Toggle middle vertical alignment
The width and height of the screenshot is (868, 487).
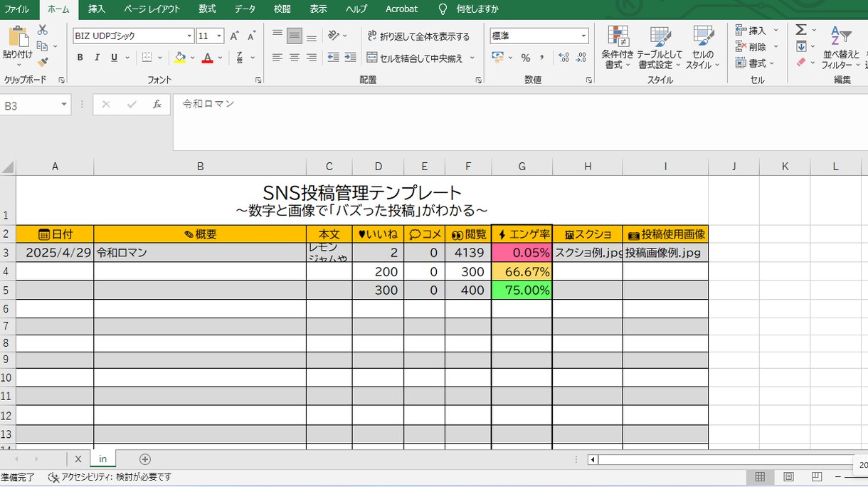295,36
